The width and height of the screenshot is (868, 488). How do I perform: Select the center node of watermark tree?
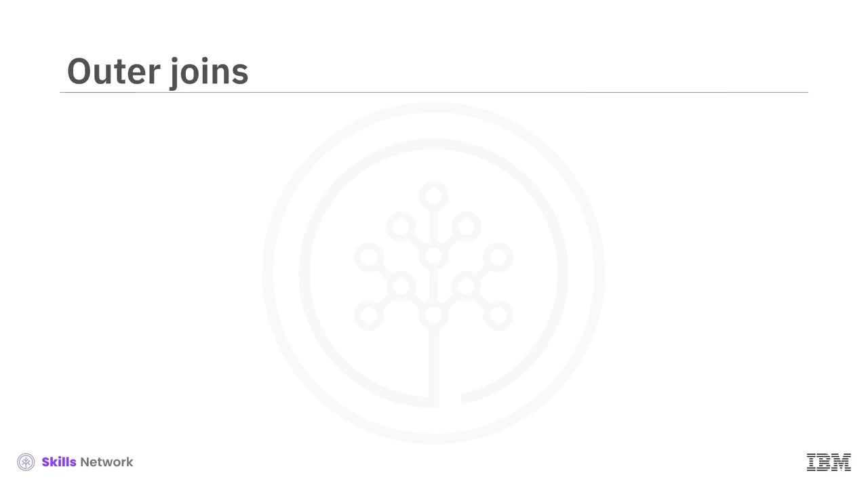coord(433,256)
